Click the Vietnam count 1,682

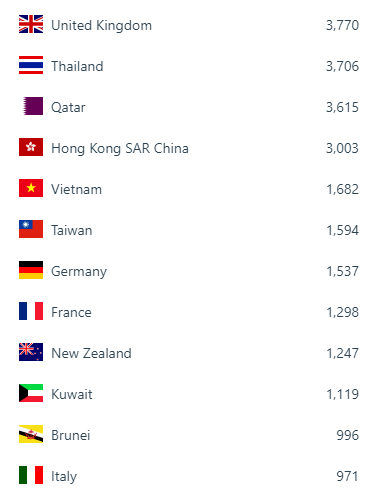(342, 189)
